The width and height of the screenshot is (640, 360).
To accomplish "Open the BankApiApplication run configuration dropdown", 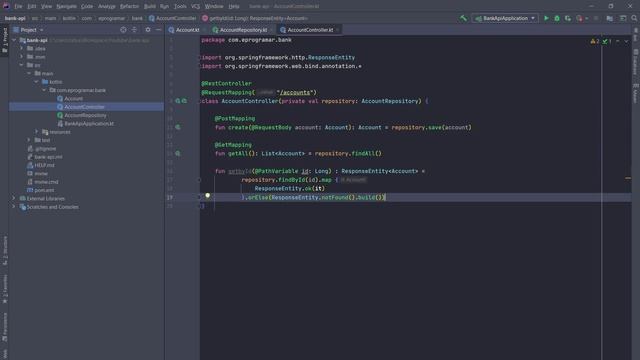I will (x=505, y=18).
